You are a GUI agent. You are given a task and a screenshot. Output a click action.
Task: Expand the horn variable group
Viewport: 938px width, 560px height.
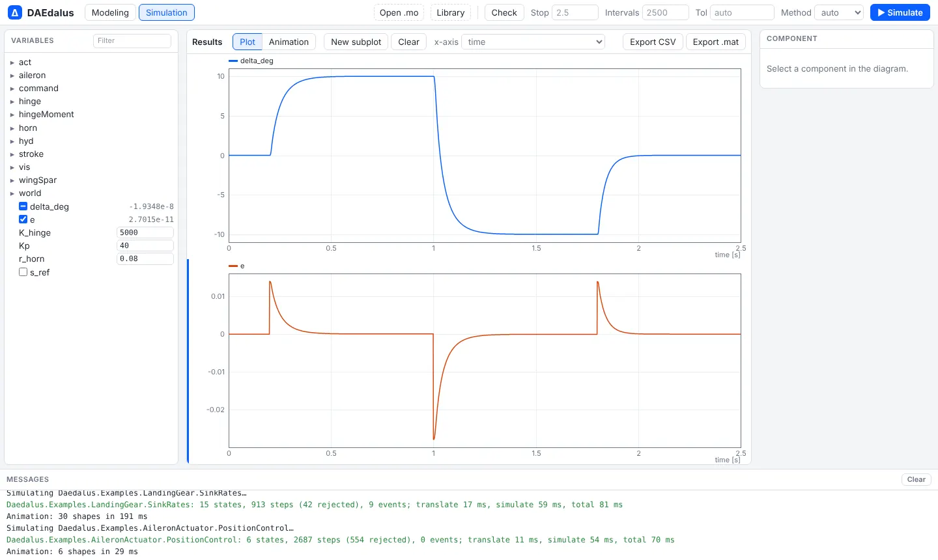coord(12,128)
